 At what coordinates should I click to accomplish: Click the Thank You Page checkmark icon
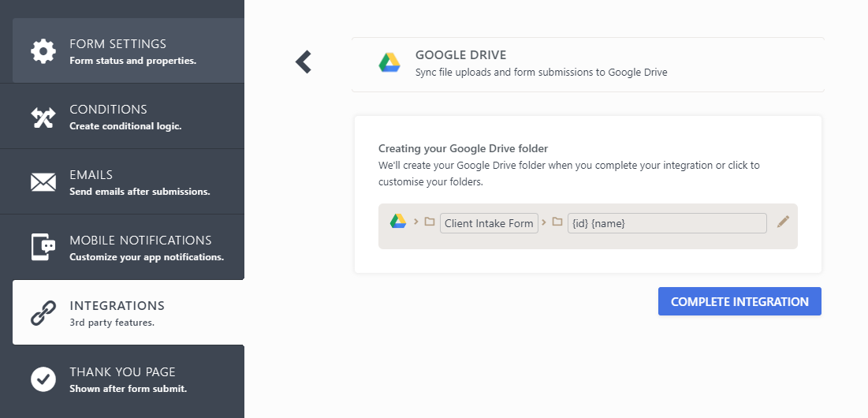[x=43, y=379]
